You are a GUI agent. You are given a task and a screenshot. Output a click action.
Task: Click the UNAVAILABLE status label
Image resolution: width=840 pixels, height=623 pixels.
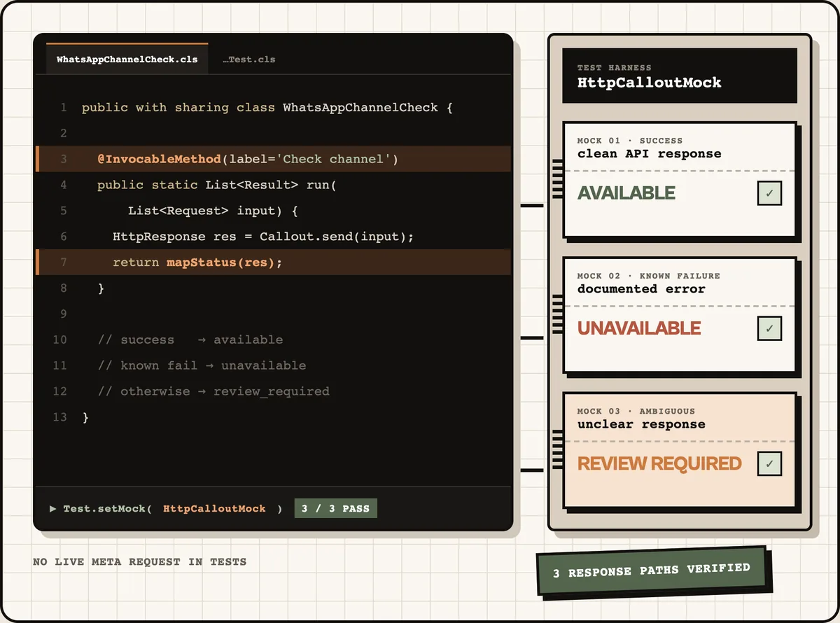[x=639, y=328]
